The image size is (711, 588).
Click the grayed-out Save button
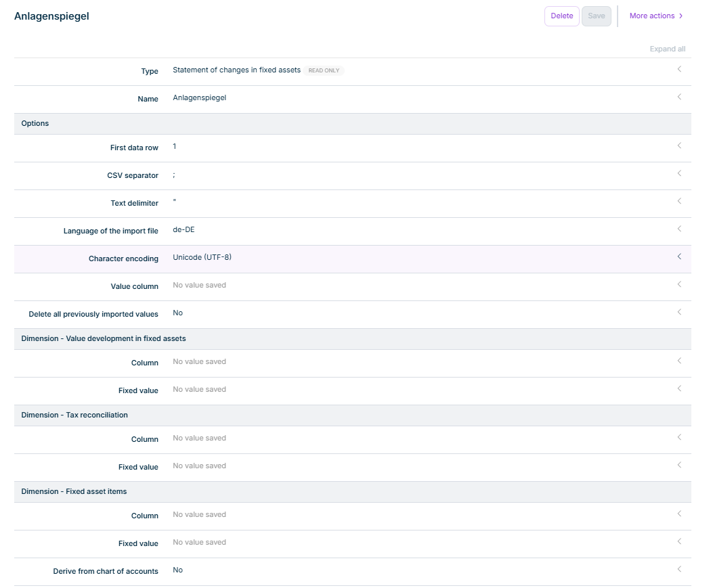click(x=597, y=16)
